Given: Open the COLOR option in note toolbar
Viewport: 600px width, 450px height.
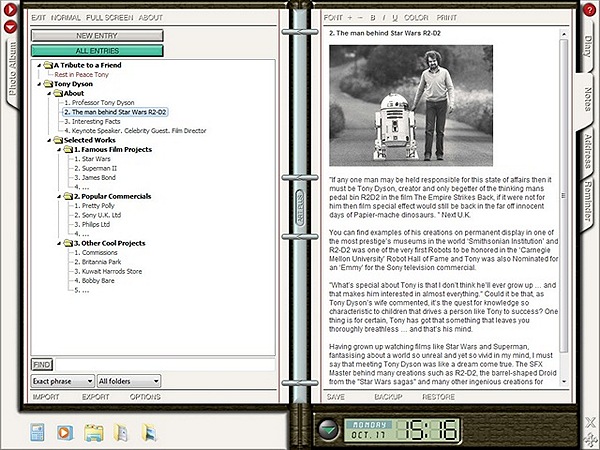Looking at the screenshot, I should (x=416, y=18).
